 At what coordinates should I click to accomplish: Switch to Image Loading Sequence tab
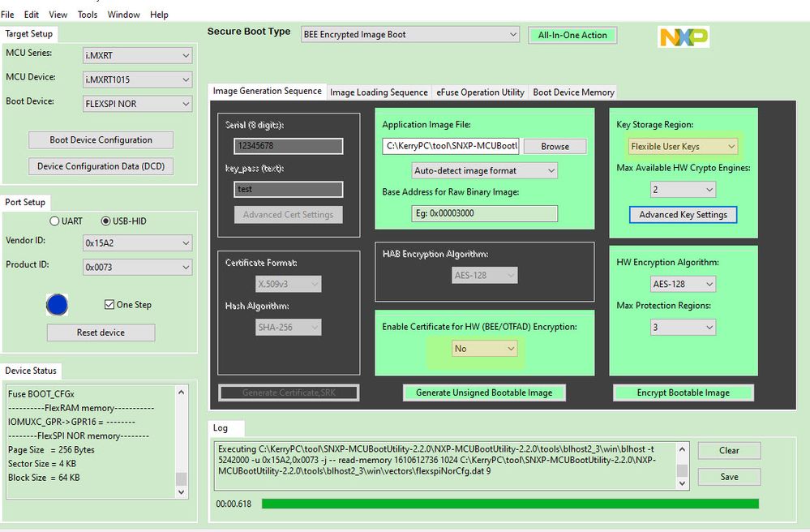[x=379, y=92]
